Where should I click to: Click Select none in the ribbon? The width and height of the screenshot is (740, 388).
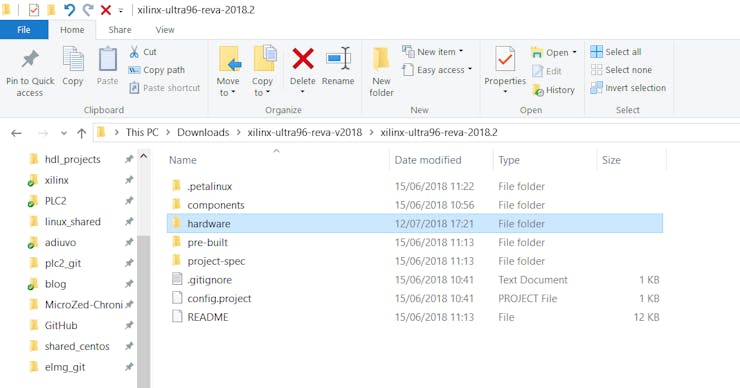click(x=621, y=70)
